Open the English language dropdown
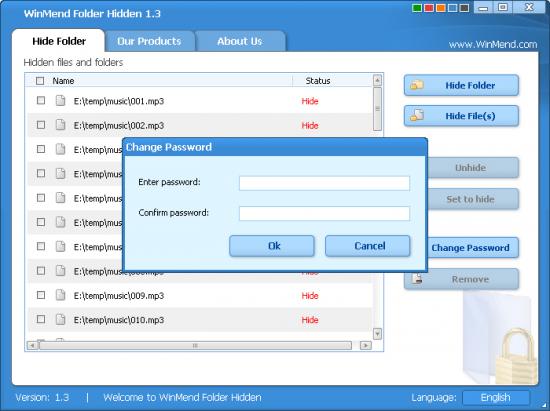The image size is (550, 411). coord(496,397)
